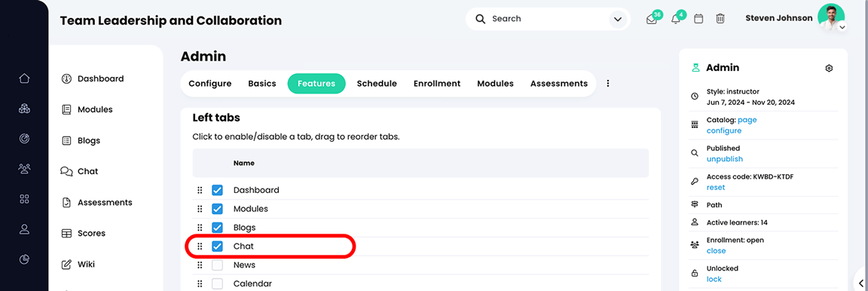Open the profile person icon in sidebar
Image resolution: width=868 pixels, height=291 pixels.
coord(24,229)
